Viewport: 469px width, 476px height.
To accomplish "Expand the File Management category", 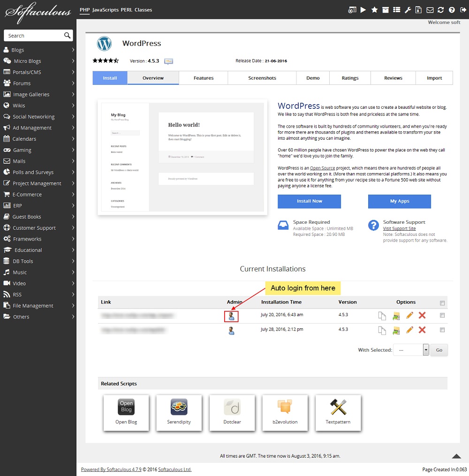I will pos(38,306).
